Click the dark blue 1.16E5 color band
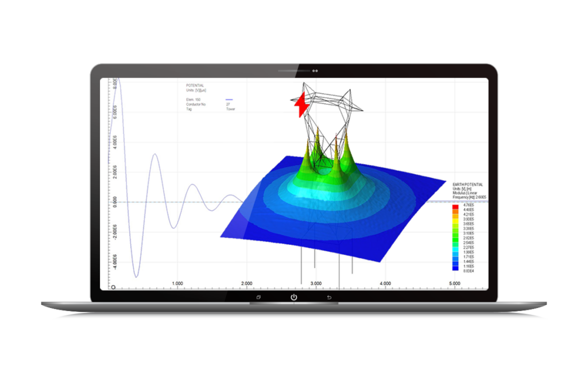 click(455, 267)
